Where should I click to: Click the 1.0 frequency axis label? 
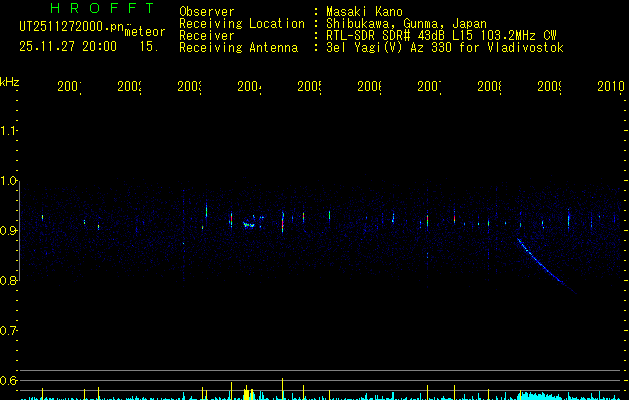8,181
